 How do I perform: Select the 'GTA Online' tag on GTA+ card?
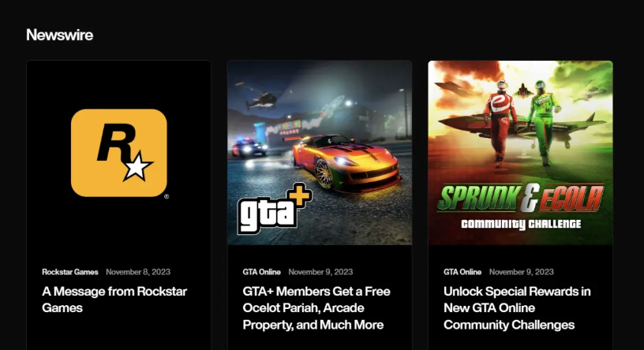262,272
